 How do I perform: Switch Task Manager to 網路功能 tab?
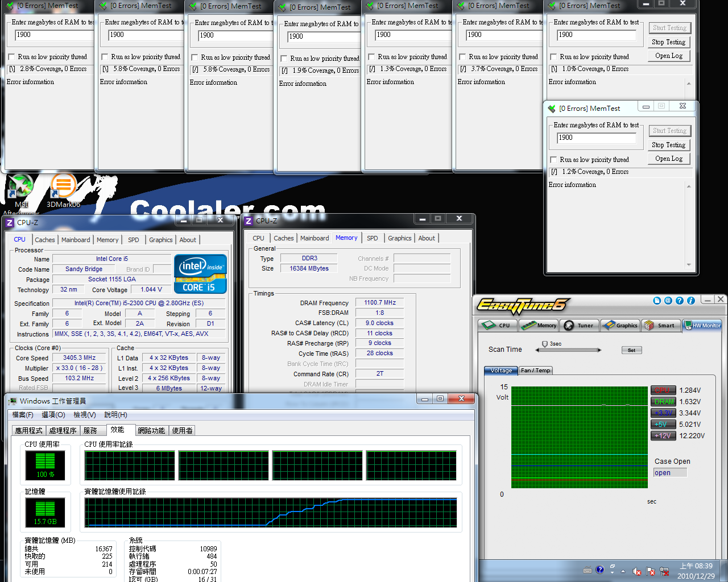tap(151, 430)
